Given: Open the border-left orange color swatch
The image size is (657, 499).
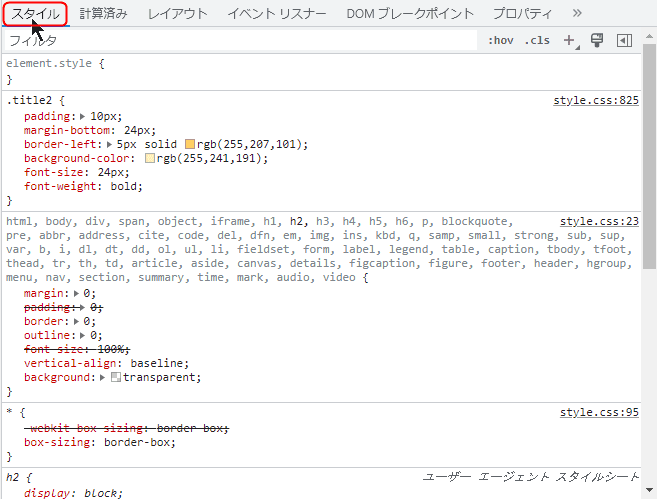Looking at the screenshot, I should (x=190, y=145).
